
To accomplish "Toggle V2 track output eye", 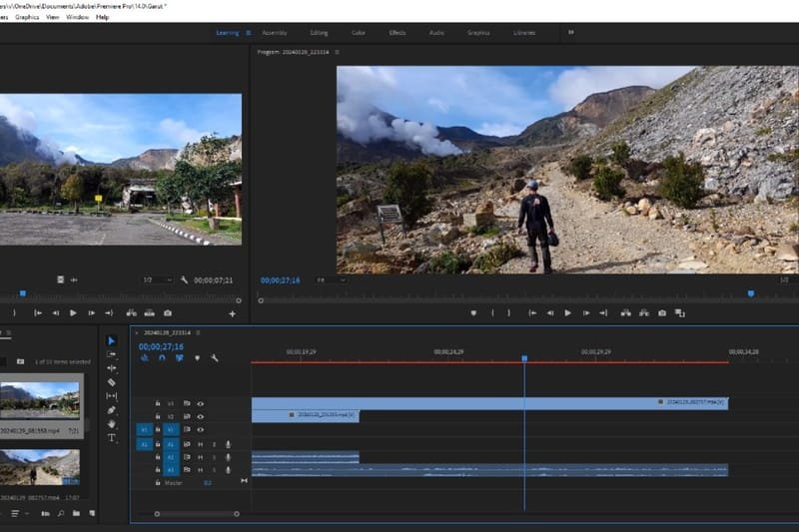I will pyautogui.click(x=201, y=416).
